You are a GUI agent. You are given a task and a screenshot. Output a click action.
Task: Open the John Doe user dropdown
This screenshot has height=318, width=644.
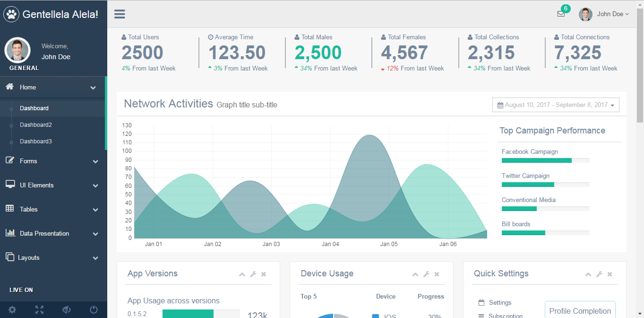(604, 14)
